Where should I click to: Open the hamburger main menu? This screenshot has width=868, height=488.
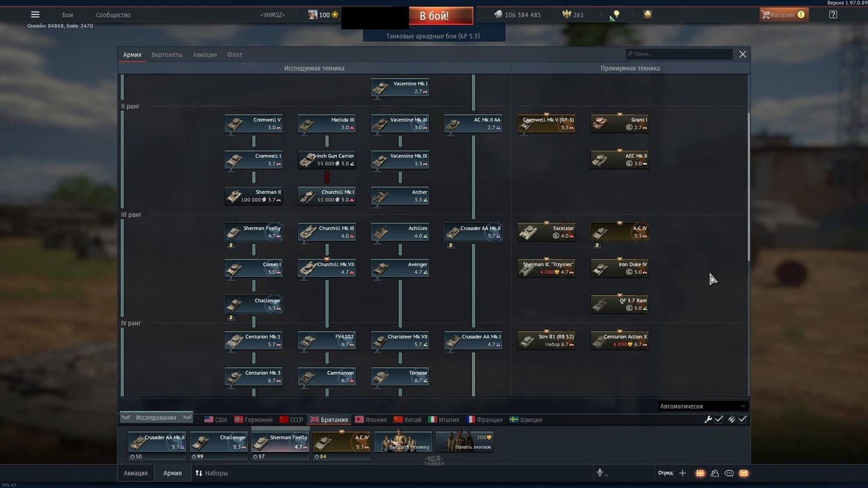coord(35,14)
